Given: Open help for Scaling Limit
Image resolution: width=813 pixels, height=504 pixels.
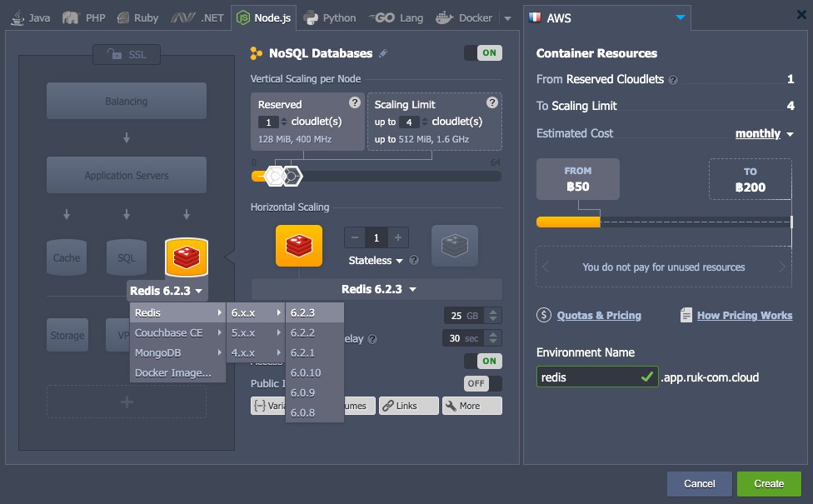Looking at the screenshot, I should (x=492, y=102).
